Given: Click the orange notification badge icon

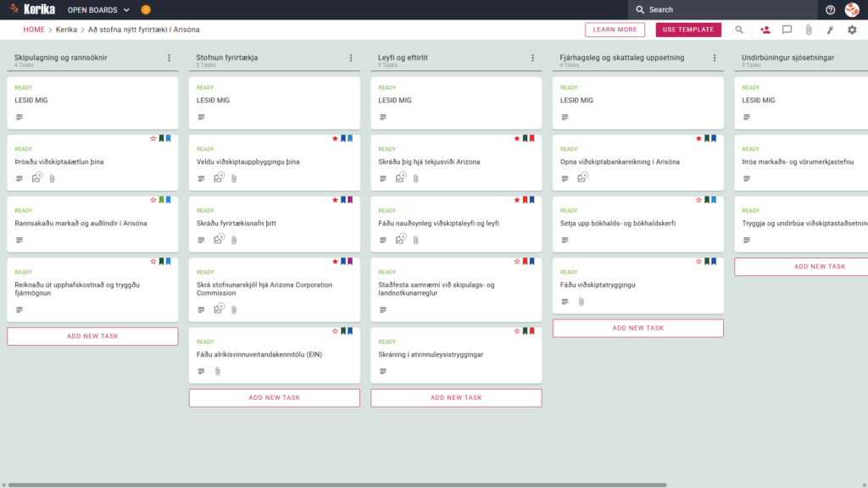Looking at the screenshot, I should (146, 10).
